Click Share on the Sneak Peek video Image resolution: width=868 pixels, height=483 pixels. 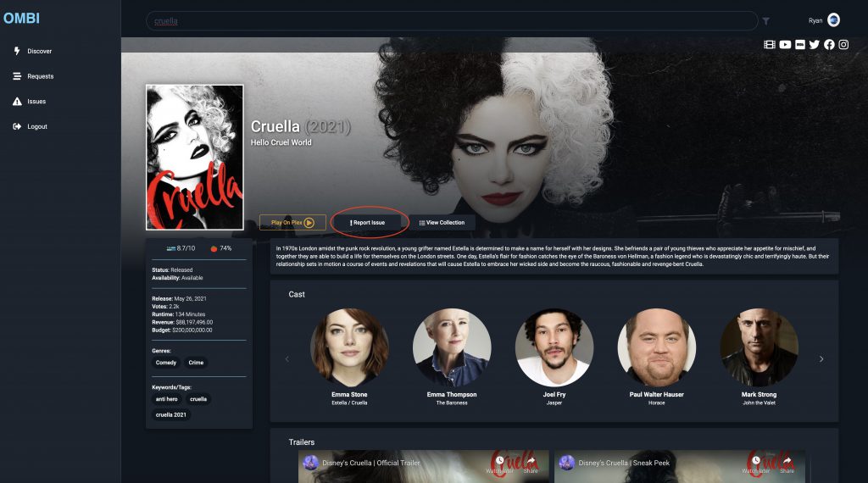[x=787, y=464]
